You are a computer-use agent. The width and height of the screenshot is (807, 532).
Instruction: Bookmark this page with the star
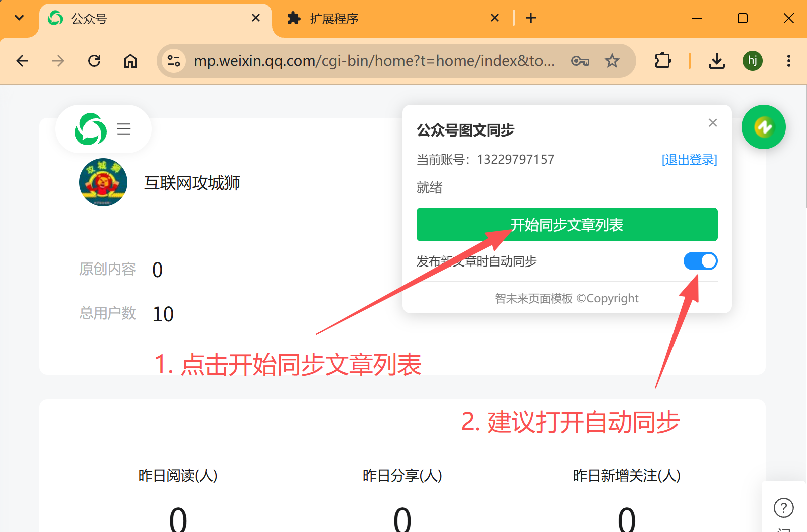tap(612, 61)
